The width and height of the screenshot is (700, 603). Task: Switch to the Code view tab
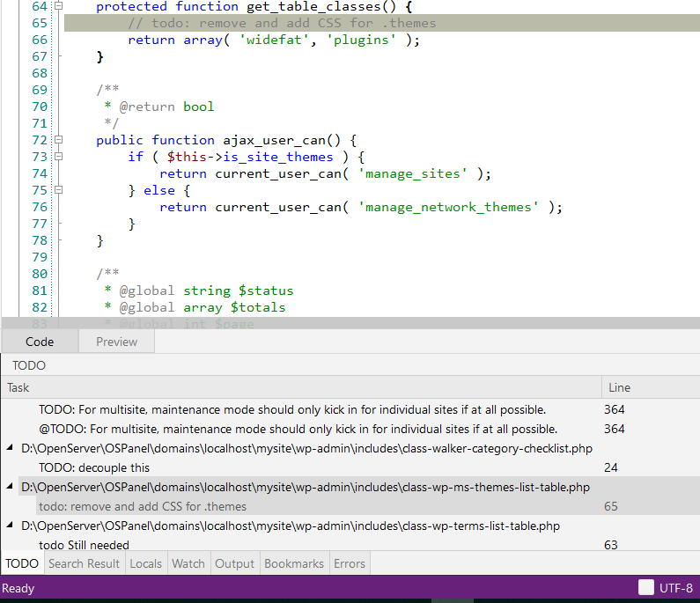40,342
